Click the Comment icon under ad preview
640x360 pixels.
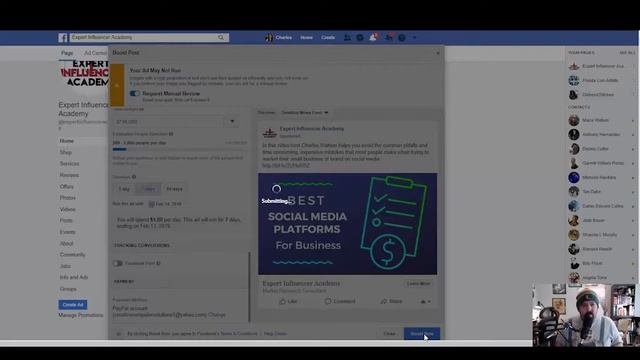328,301
